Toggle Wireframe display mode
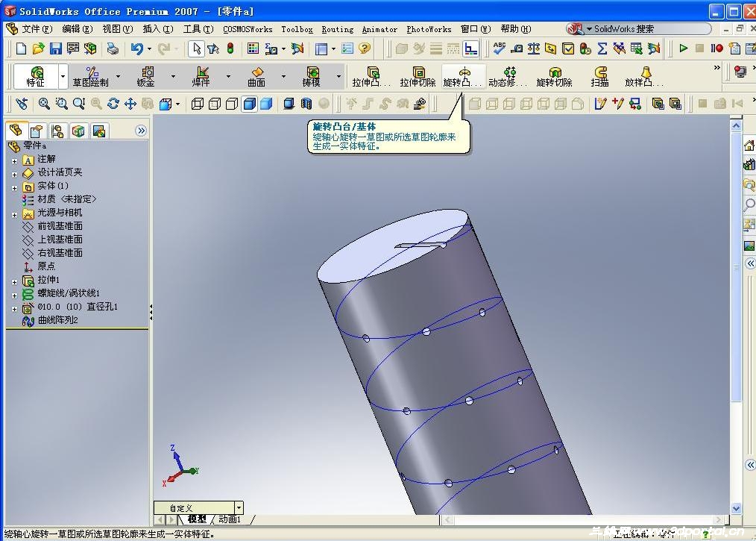The image size is (756, 541). pos(197,103)
